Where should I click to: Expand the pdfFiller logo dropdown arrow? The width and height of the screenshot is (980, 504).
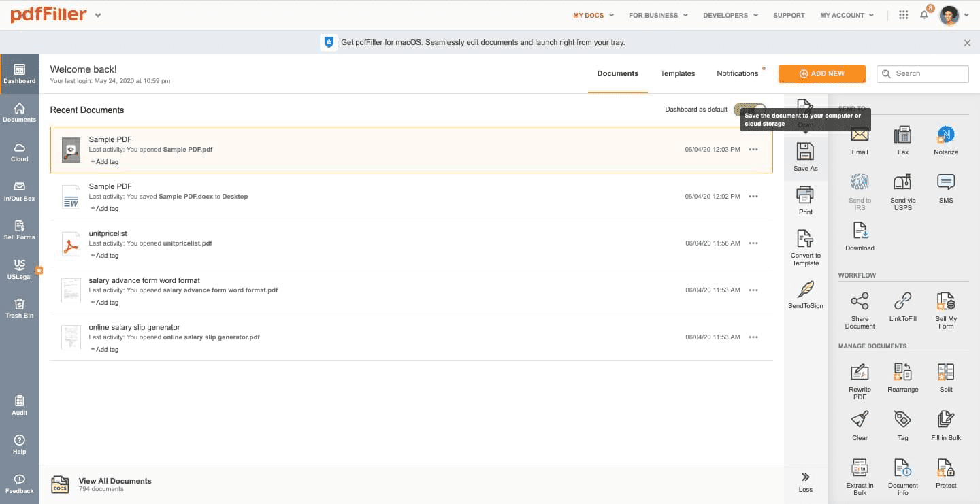click(x=98, y=15)
